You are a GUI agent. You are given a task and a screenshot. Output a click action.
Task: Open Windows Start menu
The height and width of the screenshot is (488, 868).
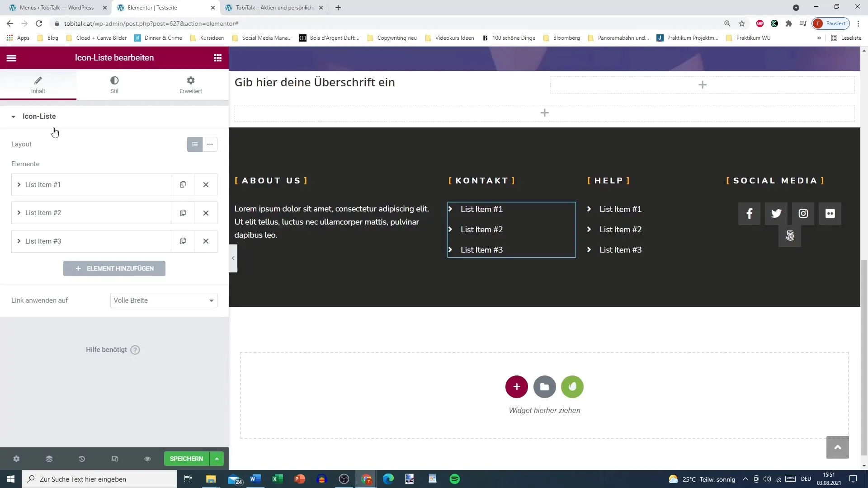[x=11, y=479]
